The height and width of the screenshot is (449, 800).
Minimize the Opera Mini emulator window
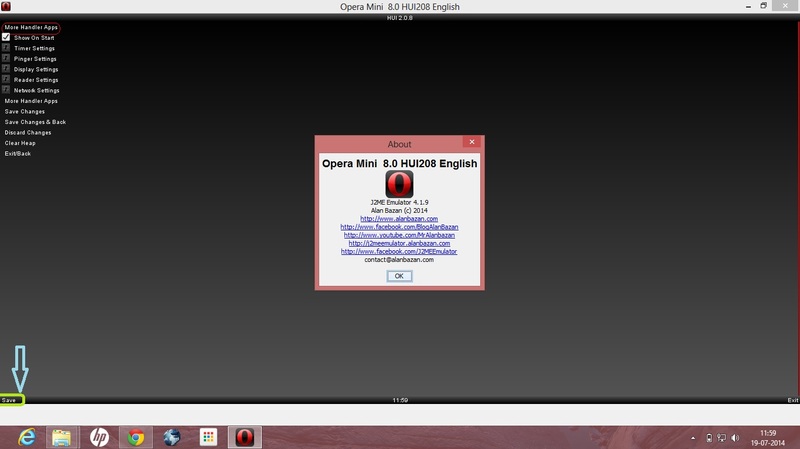[748, 6]
